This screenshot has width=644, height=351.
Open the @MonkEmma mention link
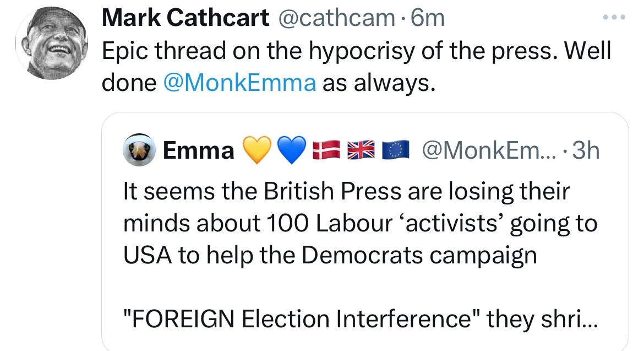pos(240,83)
